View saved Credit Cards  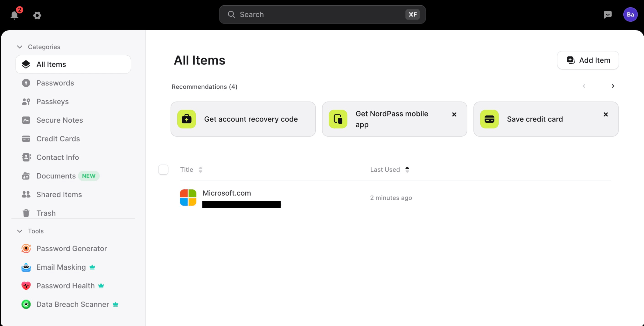pyautogui.click(x=58, y=139)
